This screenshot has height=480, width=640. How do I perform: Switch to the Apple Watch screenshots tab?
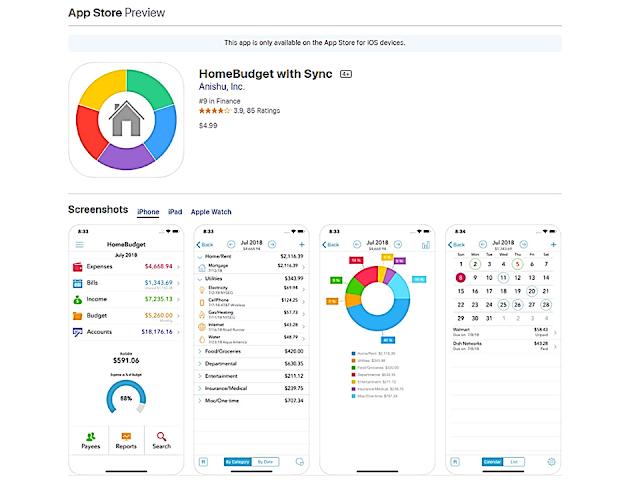point(211,212)
